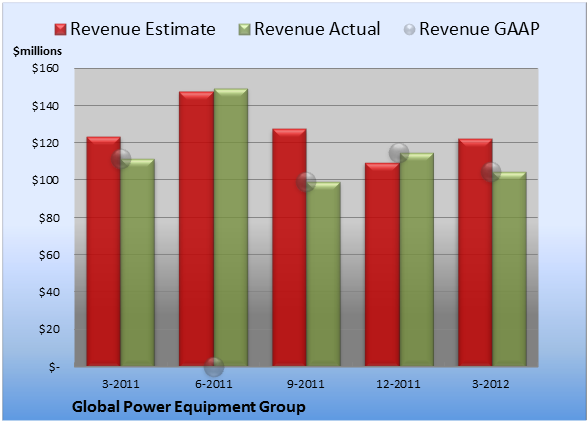Click the GAAP sphere marker for 12-2011

click(x=399, y=153)
